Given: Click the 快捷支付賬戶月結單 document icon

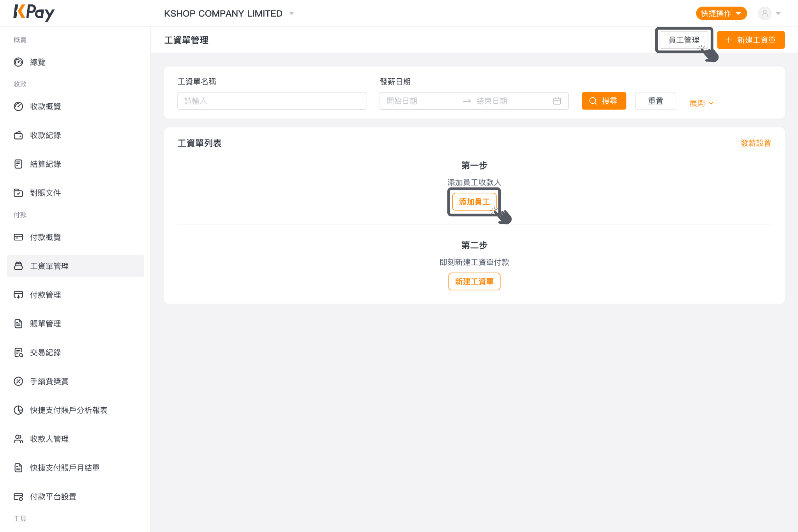Looking at the screenshot, I should (18, 468).
